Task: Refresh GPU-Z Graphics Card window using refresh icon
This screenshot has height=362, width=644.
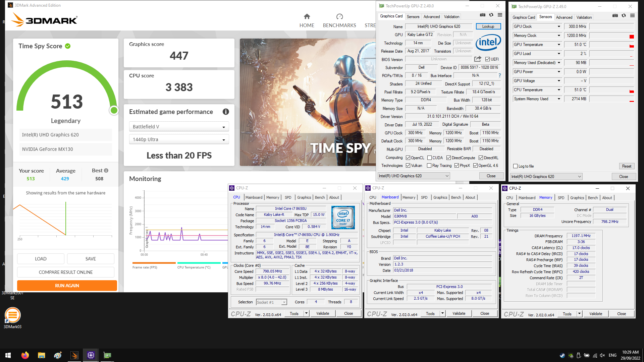Action: [491, 15]
